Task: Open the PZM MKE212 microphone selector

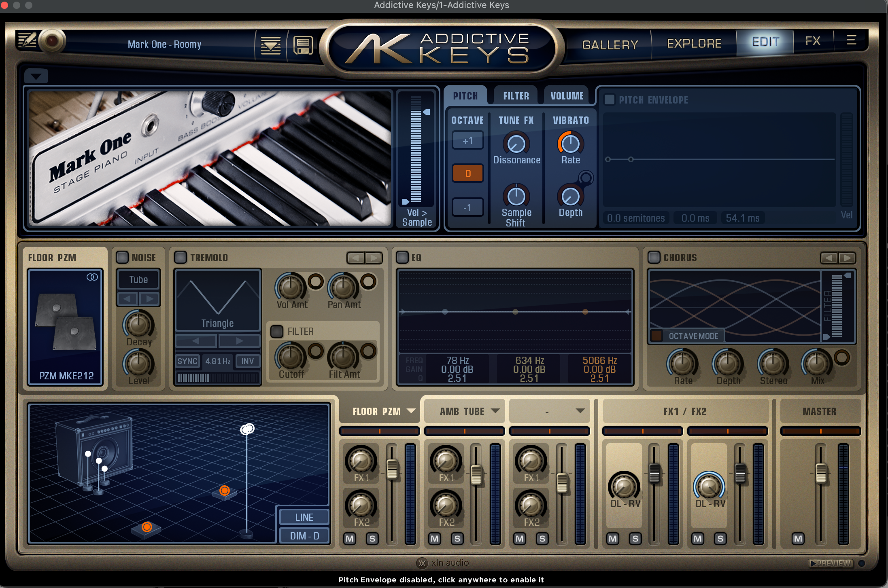Action: tap(66, 327)
